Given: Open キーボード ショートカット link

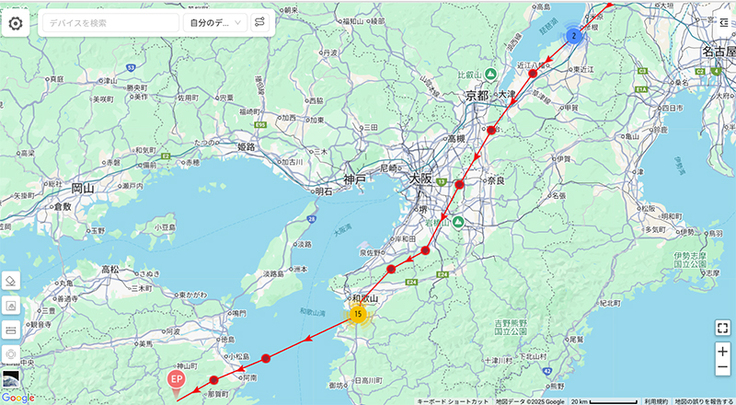Looking at the screenshot, I should tap(453, 400).
